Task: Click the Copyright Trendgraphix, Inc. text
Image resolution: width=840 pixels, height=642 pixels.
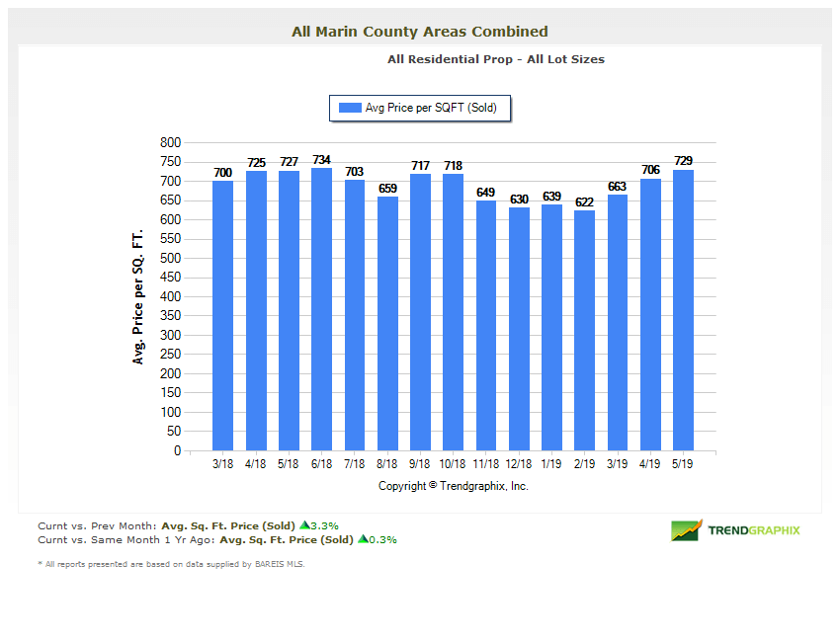Action: pyautogui.click(x=454, y=486)
